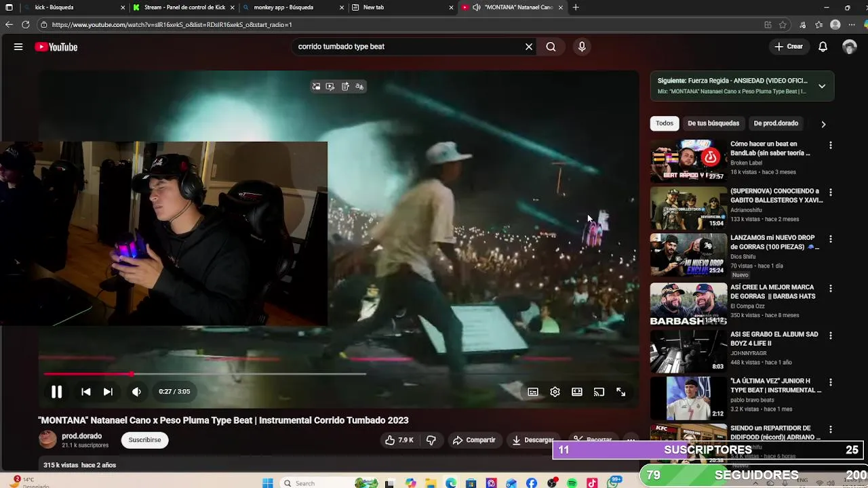Cast the video to a TV
868x488 pixels.
coord(599,392)
